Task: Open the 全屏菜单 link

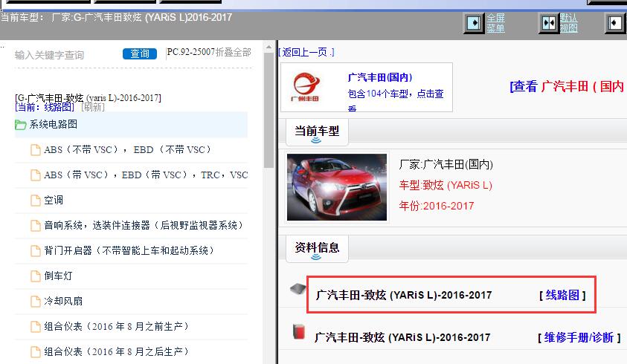Action: click(x=495, y=23)
